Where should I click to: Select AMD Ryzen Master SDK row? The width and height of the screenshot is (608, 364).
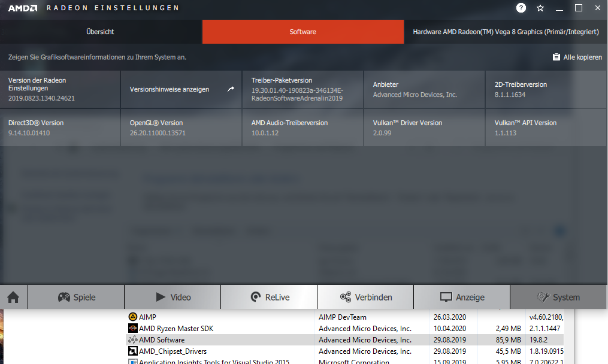(345, 328)
